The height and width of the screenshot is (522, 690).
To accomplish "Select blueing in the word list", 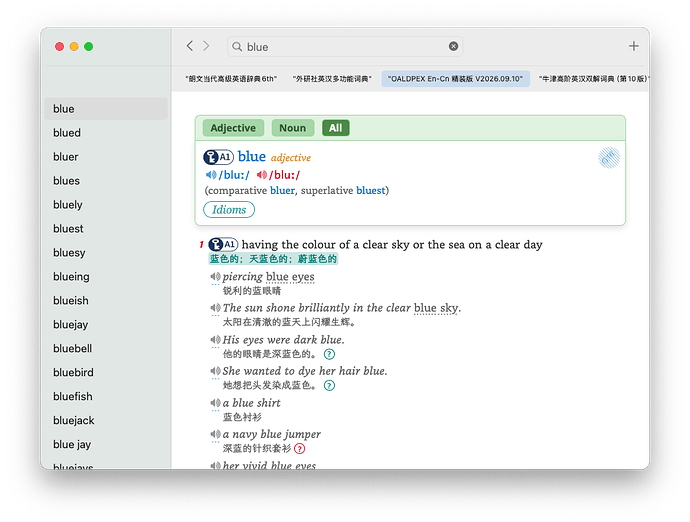I will pos(106,276).
